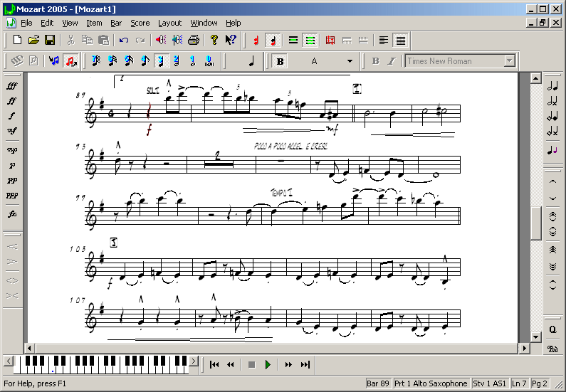Fast forward with double-right arrows

[x=288, y=364]
